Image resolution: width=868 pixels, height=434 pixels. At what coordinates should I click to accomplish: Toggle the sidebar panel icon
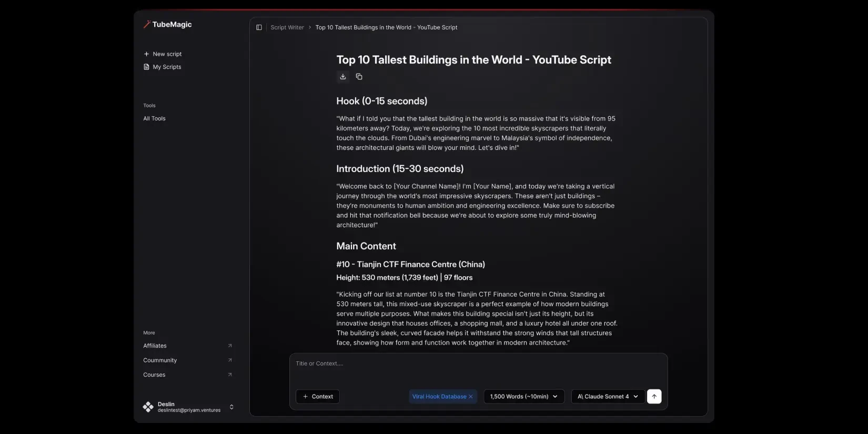point(259,27)
